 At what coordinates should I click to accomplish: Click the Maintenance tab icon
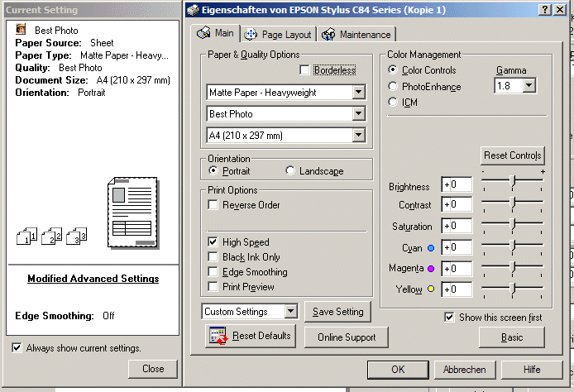[328, 35]
